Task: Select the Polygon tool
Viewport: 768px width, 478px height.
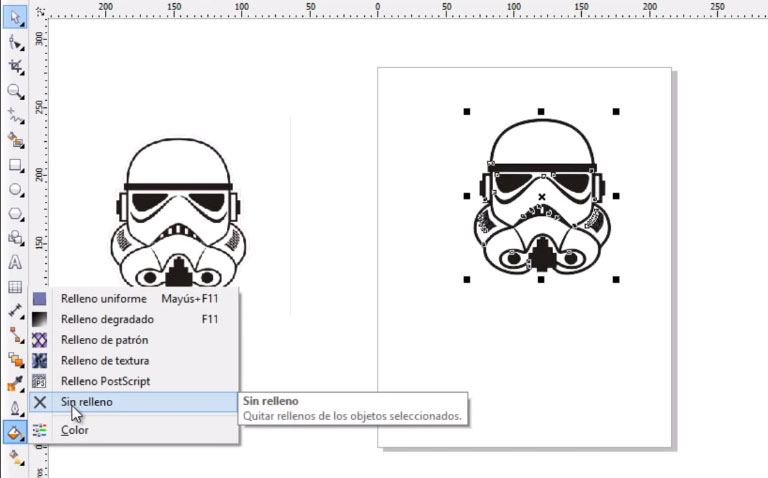Action: click(x=15, y=214)
